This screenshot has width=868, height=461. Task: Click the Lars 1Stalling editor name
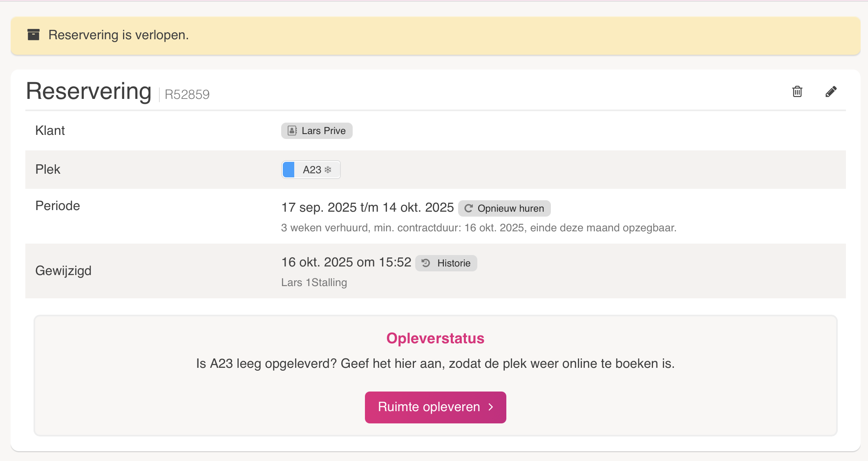[314, 282]
